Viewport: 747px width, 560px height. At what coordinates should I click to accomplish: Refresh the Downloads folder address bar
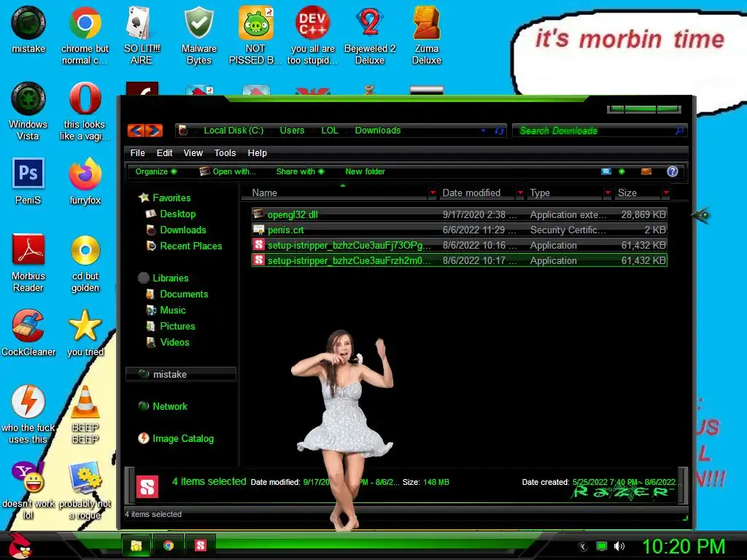click(499, 131)
